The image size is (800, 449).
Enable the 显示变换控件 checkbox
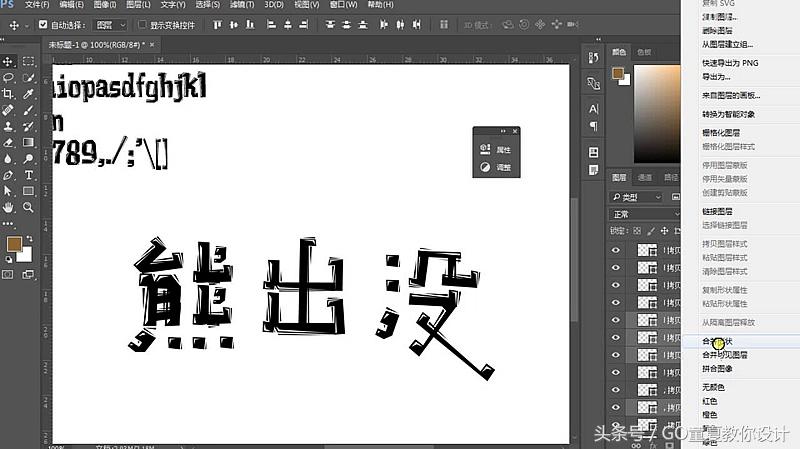coord(142,24)
